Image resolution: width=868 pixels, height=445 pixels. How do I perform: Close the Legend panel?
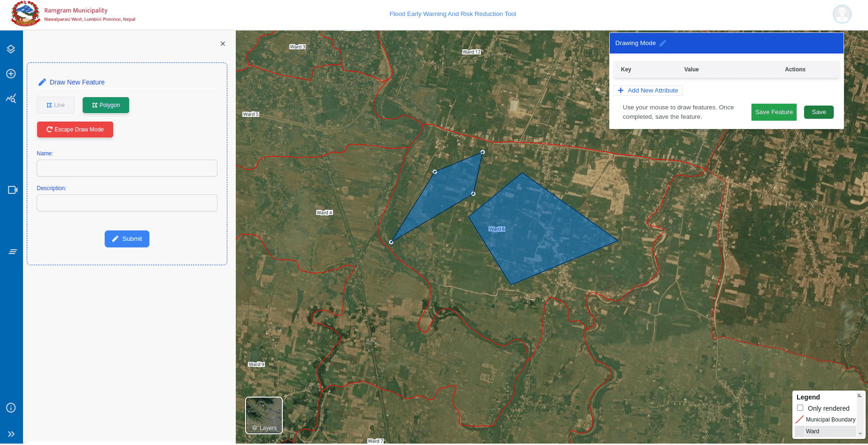point(859,396)
